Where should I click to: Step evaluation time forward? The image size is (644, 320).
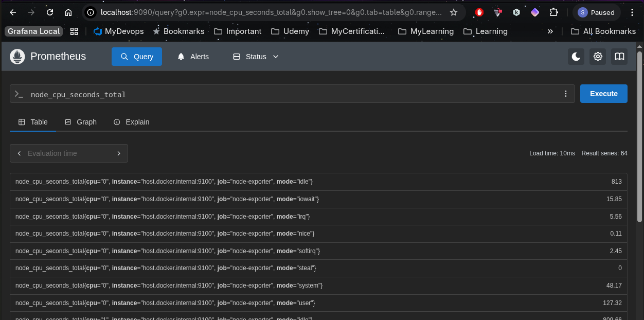coord(119,153)
